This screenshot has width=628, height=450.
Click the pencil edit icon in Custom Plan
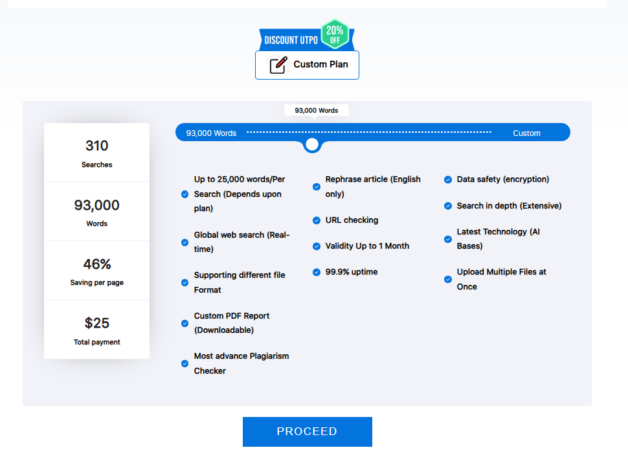[278, 65]
